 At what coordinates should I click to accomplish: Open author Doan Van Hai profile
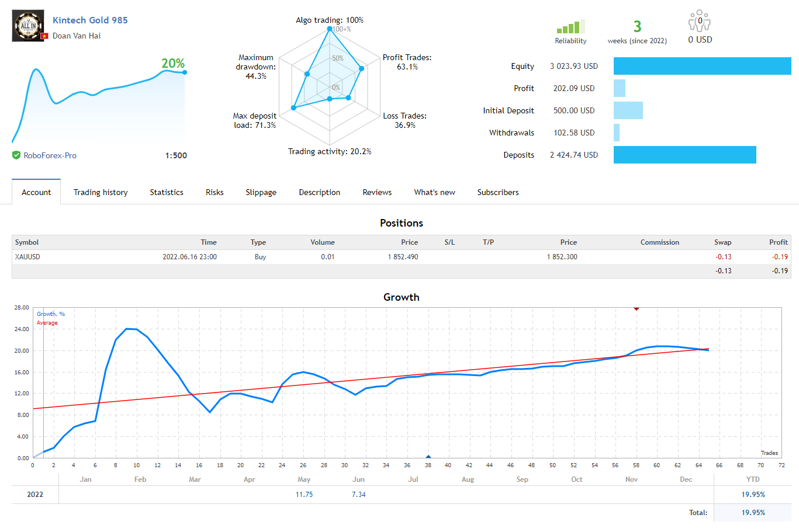point(77,36)
